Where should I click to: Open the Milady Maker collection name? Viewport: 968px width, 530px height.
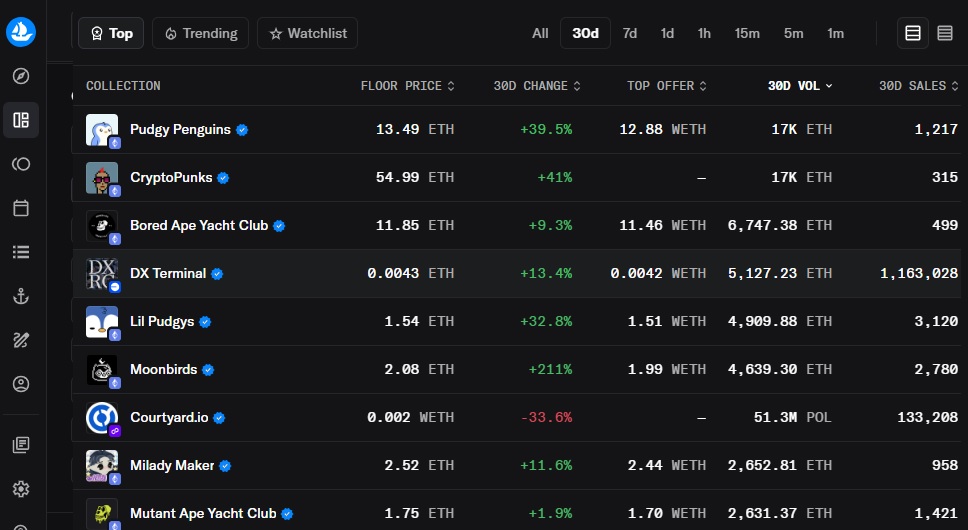click(172, 466)
